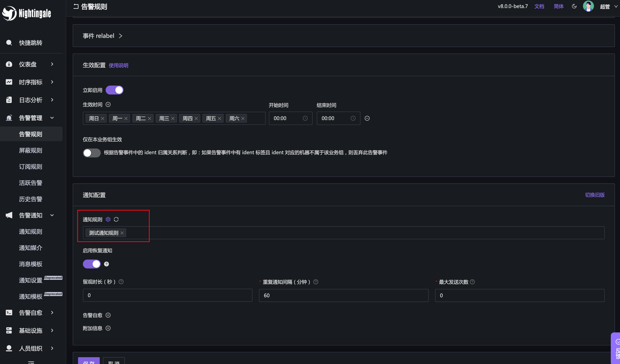Enable the 仅在本业务组生效 switch
Screen dimensions: 620x364
click(x=92, y=153)
